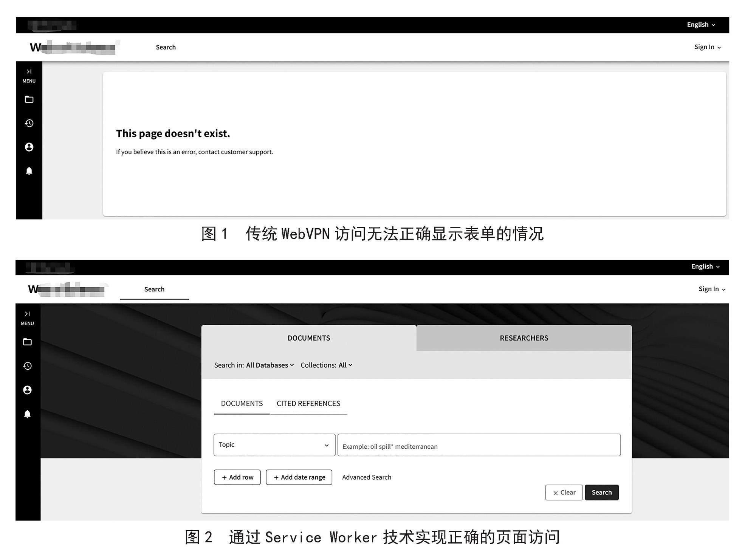Open history icon in top sidebar
The image size is (756, 556).
(x=29, y=123)
